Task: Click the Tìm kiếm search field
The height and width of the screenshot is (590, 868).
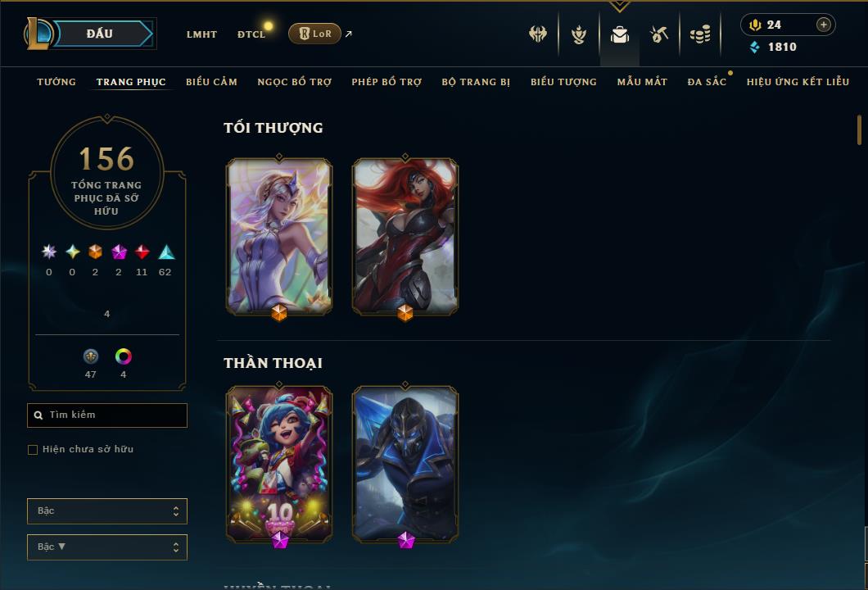Action: click(x=106, y=415)
